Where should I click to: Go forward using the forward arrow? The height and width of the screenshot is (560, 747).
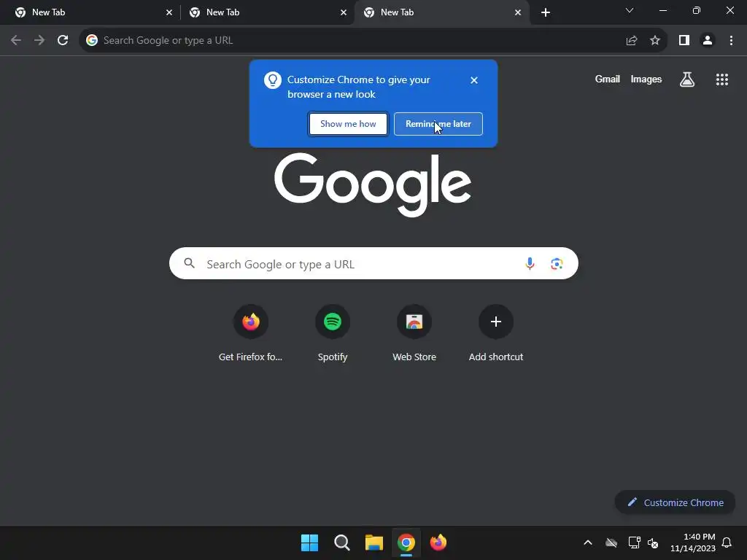tap(39, 41)
